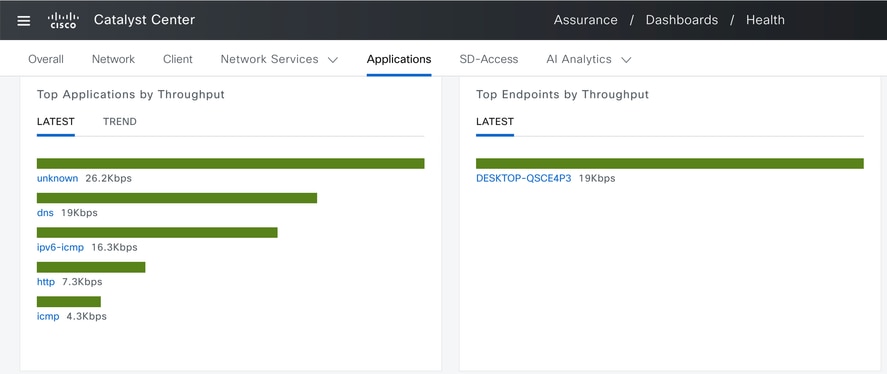Open the ipv6-icmp application link
This screenshot has height=374, width=887.
(x=60, y=247)
